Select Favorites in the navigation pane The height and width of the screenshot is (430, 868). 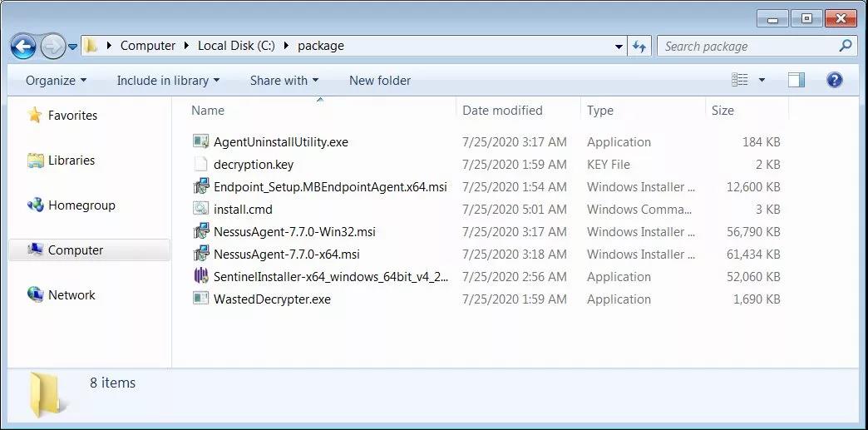click(72, 116)
